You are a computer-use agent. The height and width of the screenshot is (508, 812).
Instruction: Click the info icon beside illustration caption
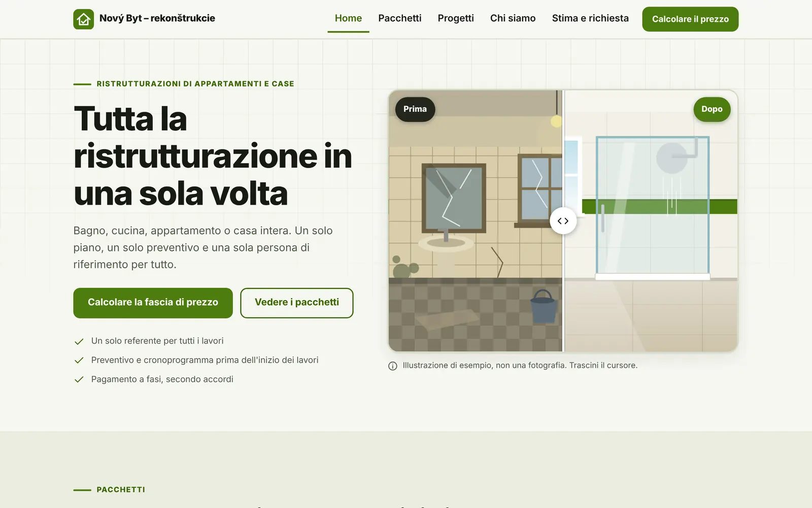[x=392, y=366]
